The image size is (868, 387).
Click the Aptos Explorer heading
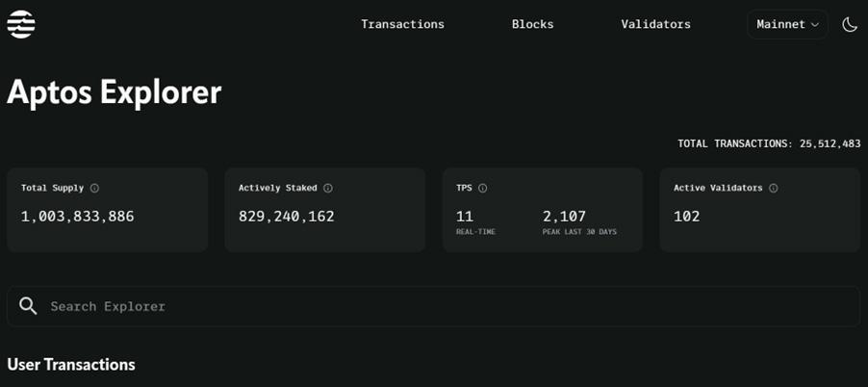click(115, 92)
